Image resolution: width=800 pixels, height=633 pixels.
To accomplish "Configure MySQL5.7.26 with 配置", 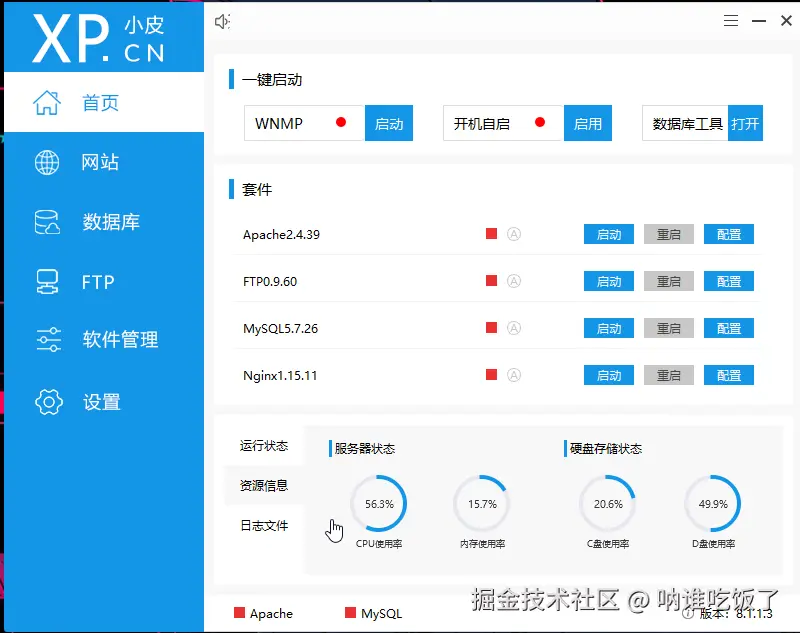I will [x=729, y=328].
